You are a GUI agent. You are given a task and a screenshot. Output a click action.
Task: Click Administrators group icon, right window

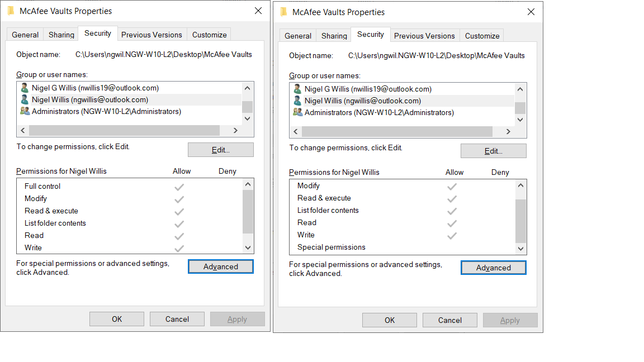(x=297, y=112)
